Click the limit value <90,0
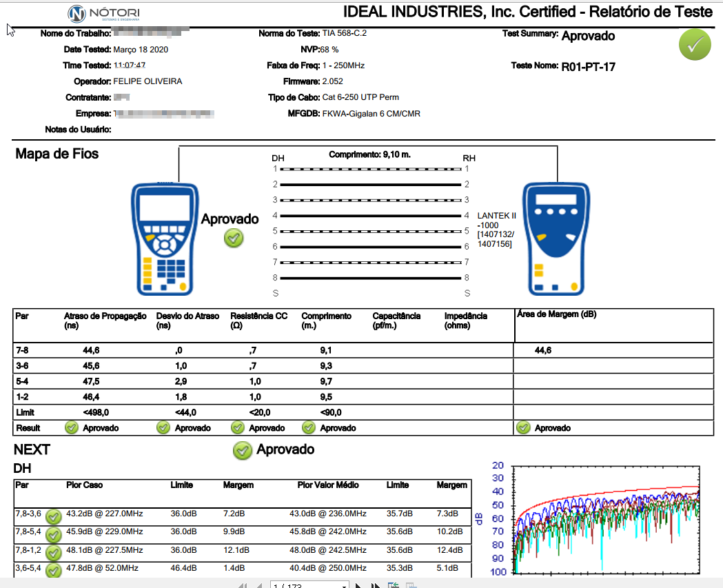The image size is (723, 588). pyautogui.click(x=331, y=412)
